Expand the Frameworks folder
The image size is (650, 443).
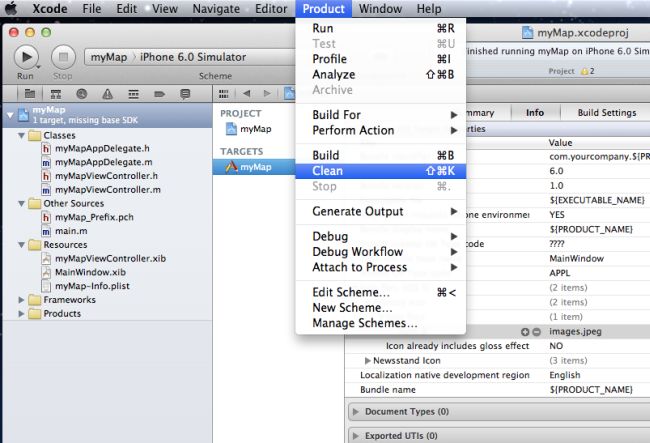tap(21, 300)
